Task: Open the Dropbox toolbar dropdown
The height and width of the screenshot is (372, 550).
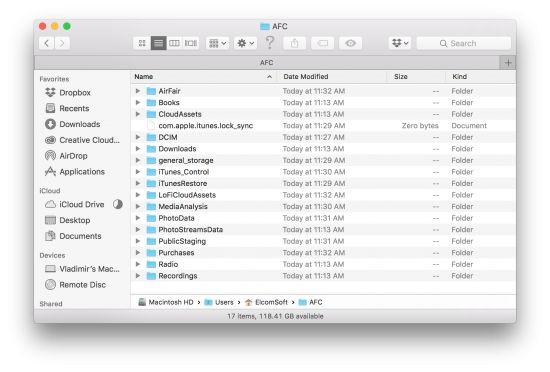Action: [400, 43]
